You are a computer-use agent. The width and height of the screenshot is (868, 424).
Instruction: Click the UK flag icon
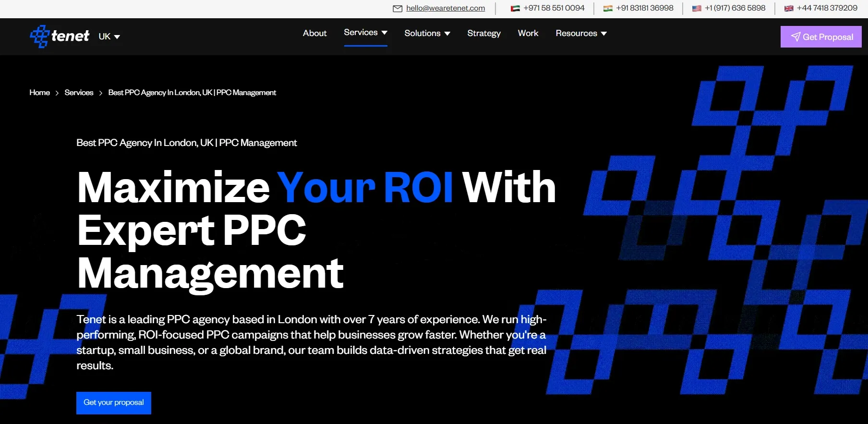tap(789, 8)
